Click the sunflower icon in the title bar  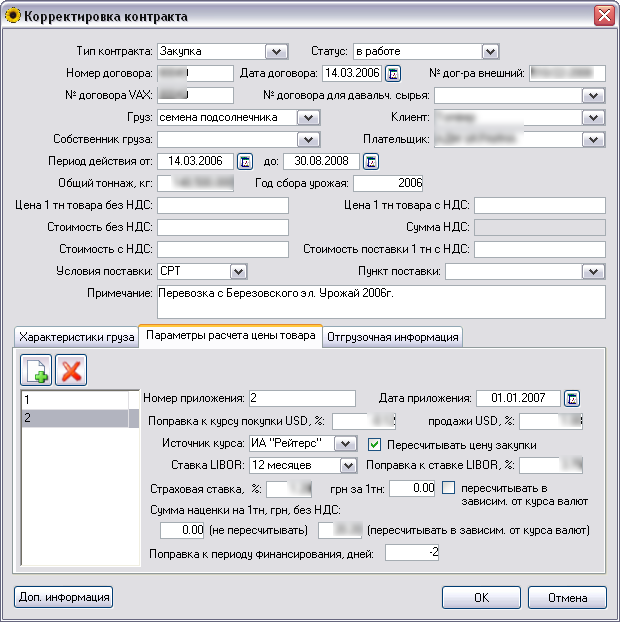point(13,16)
